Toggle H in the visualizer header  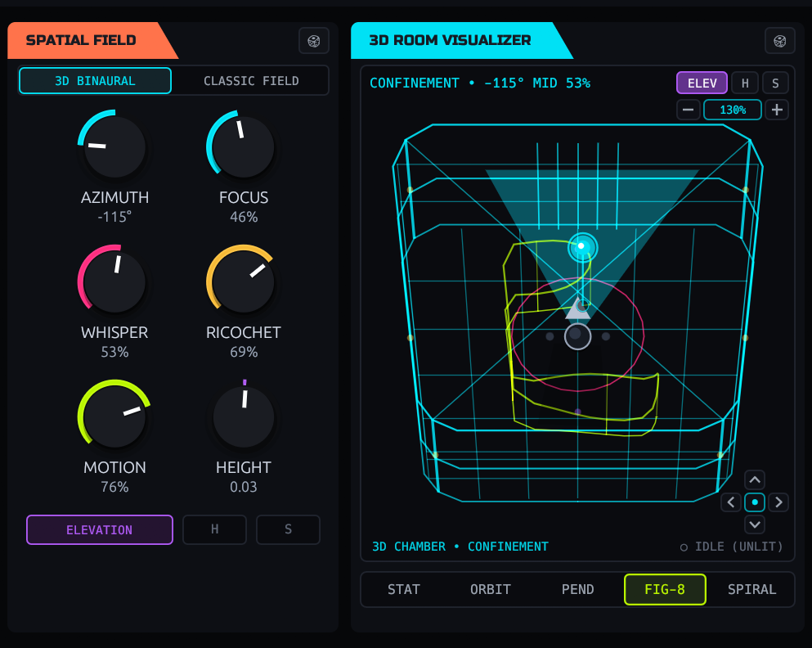[x=745, y=83]
